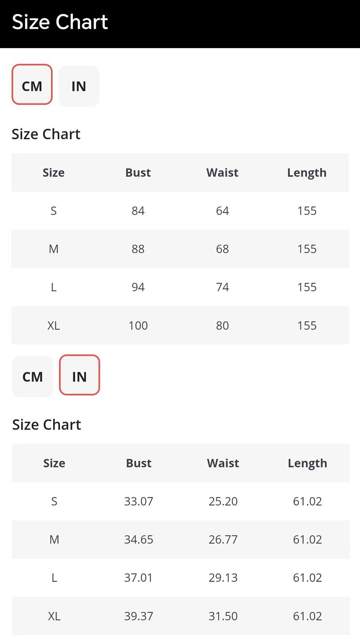Click the white Size Chart title in black bar
Image resolution: width=360 pixels, height=644 pixels.
[x=60, y=22]
